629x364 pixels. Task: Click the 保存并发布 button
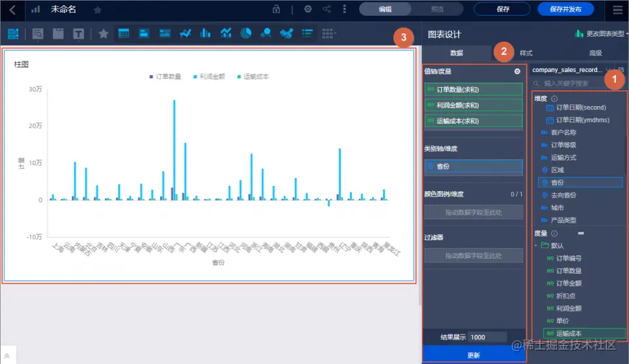pos(565,9)
